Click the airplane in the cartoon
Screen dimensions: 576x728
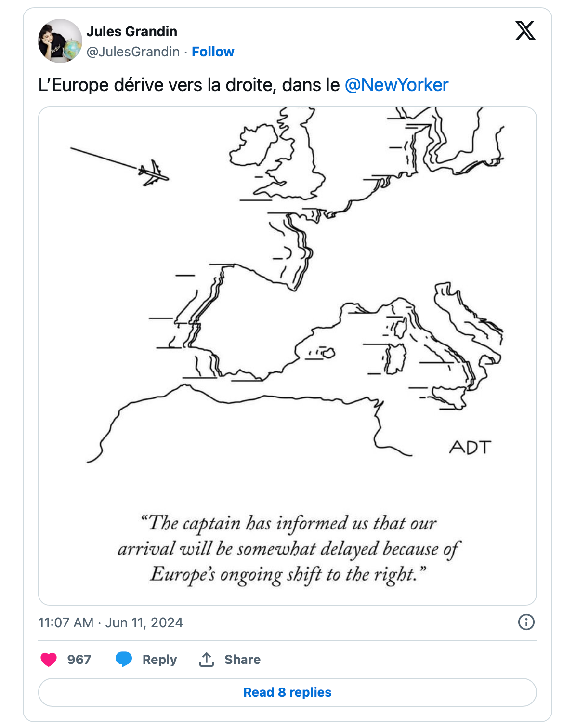(x=154, y=172)
